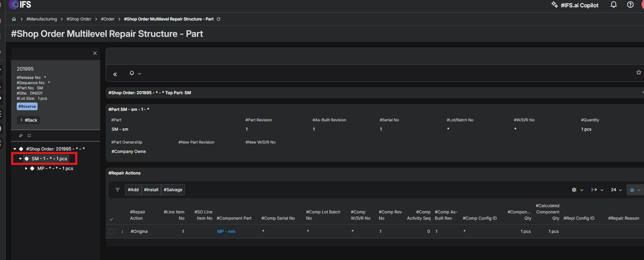Open the notifications bell in header

pos(614,5)
